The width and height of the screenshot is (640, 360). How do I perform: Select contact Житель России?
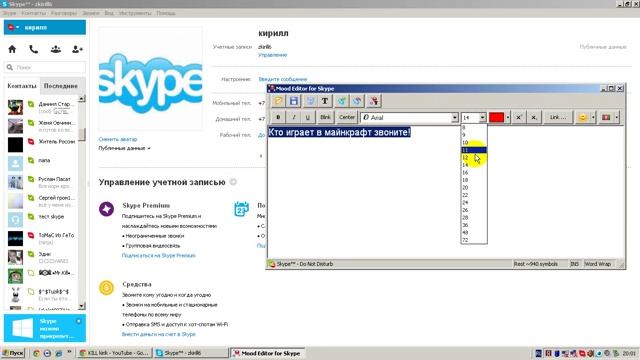point(42,144)
